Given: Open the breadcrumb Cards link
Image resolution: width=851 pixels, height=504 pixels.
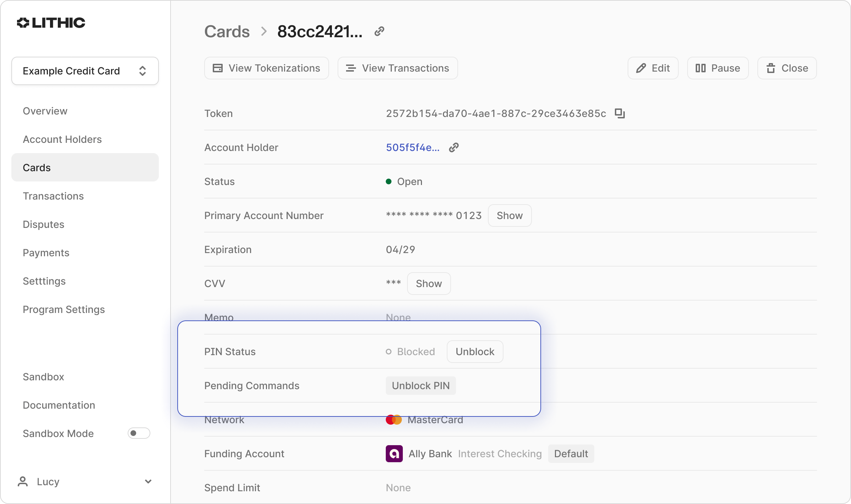Looking at the screenshot, I should point(227,31).
